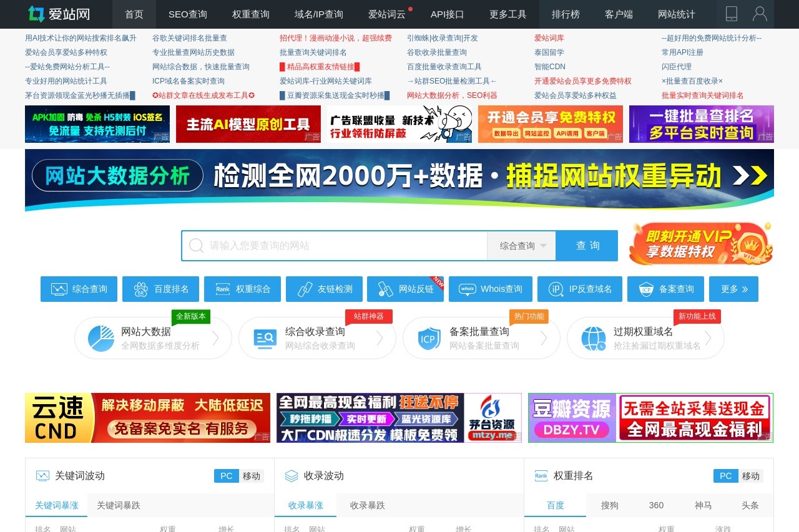799x532 pixels.
Task: Open the user account icon
Action: click(760, 14)
